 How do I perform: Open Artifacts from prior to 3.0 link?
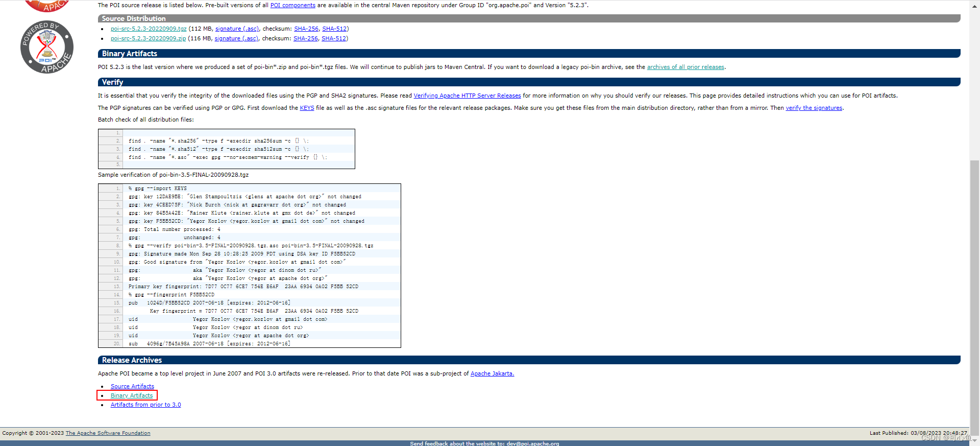(x=145, y=405)
